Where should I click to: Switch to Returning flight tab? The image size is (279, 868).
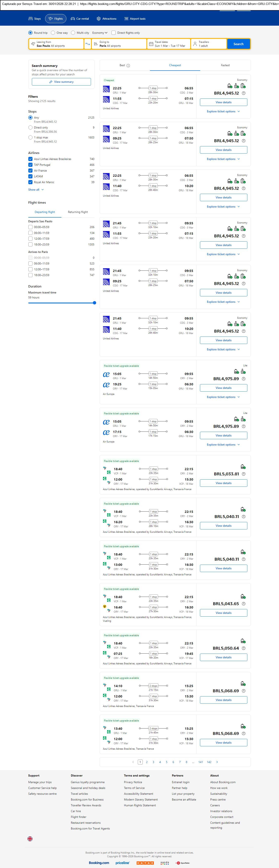pyautogui.click(x=78, y=212)
